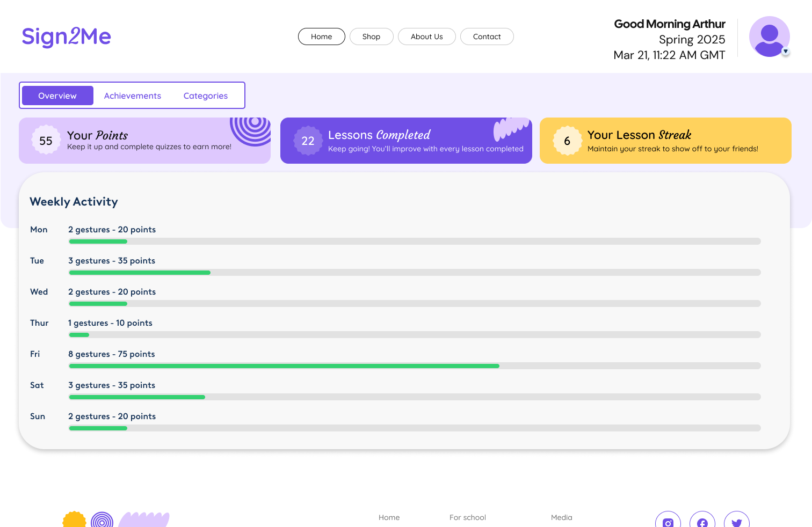The height and width of the screenshot is (527, 812).
Task: Follow the For school footer link
Action: (x=468, y=517)
